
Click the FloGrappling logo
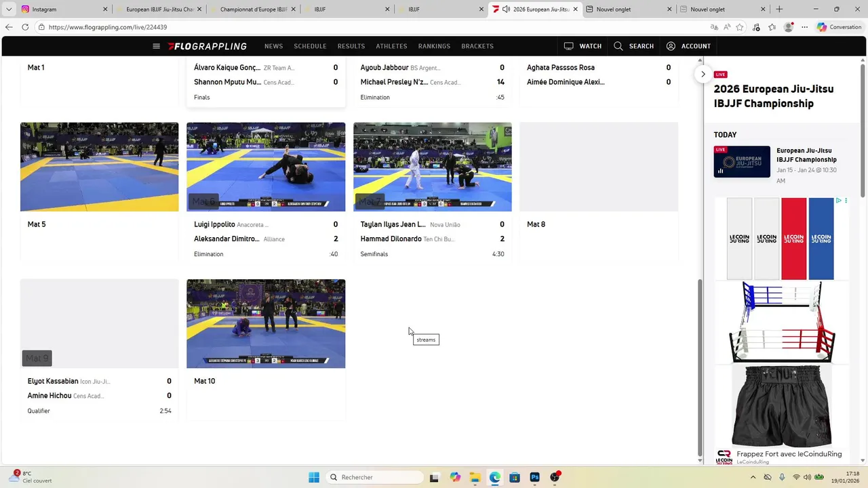[x=208, y=46]
